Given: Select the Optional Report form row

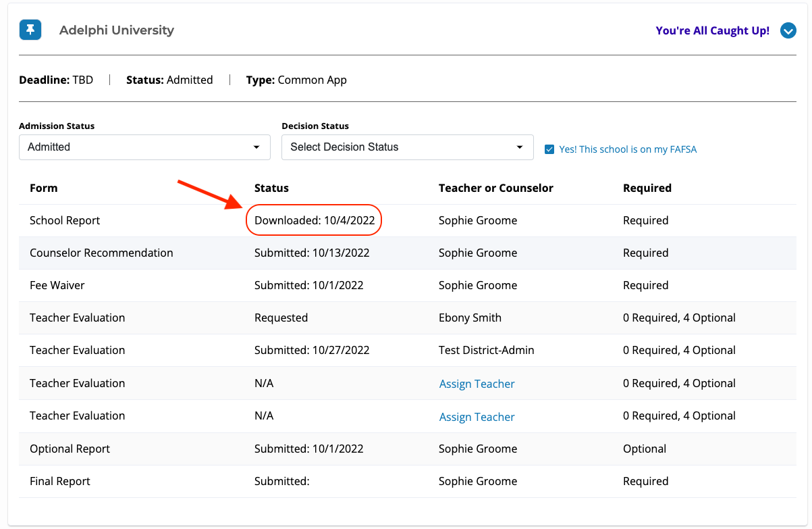Looking at the screenshot, I should [70, 449].
